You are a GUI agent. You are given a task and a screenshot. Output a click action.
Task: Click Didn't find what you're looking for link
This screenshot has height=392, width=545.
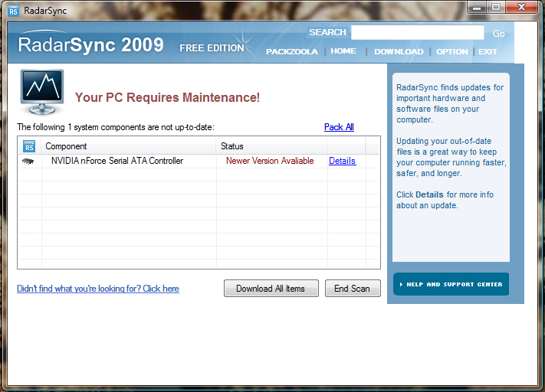coord(98,289)
